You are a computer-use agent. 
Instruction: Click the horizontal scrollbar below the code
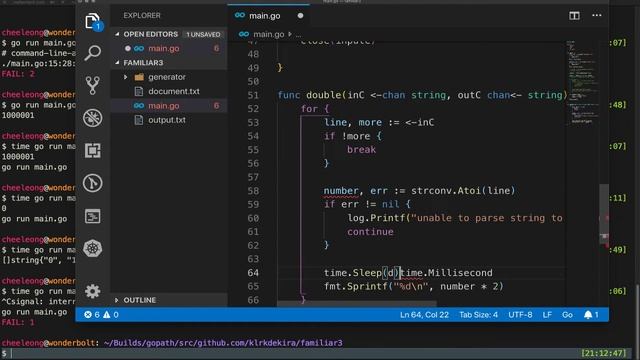coord(357,304)
